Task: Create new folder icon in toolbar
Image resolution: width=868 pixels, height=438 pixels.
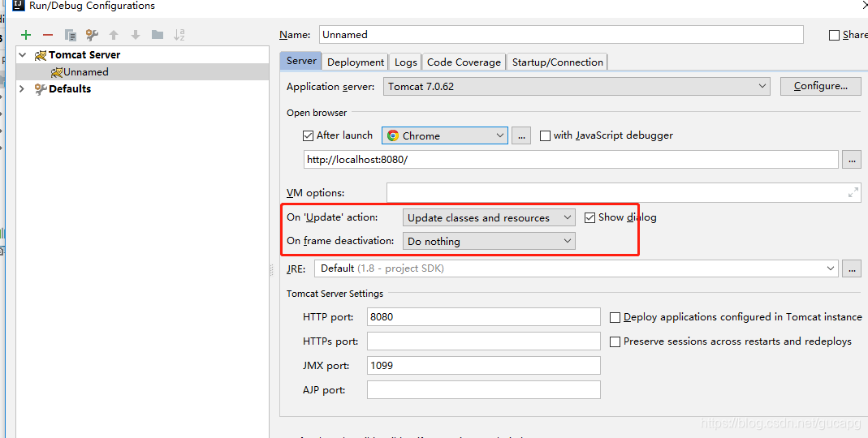Action: coord(158,35)
